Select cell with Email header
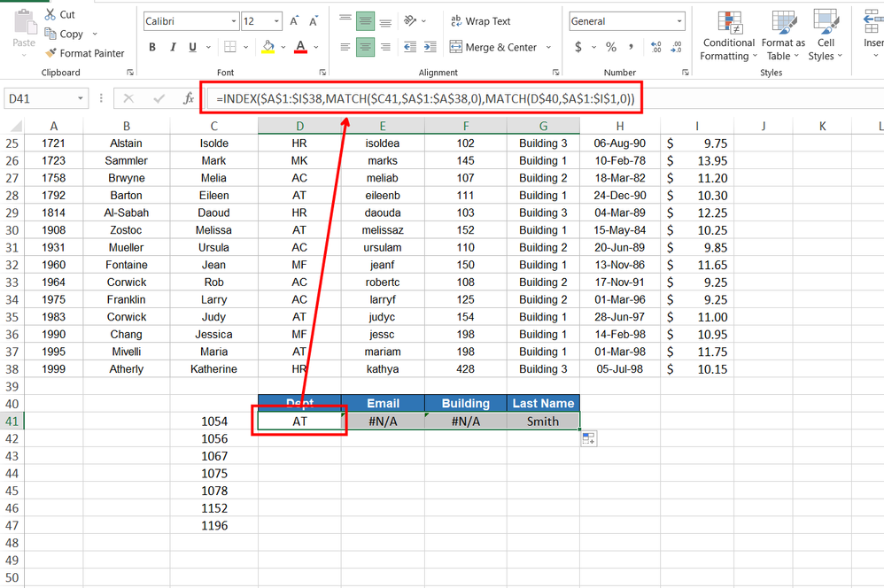This screenshot has height=588, width=884. pyautogui.click(x=383, y=404)
